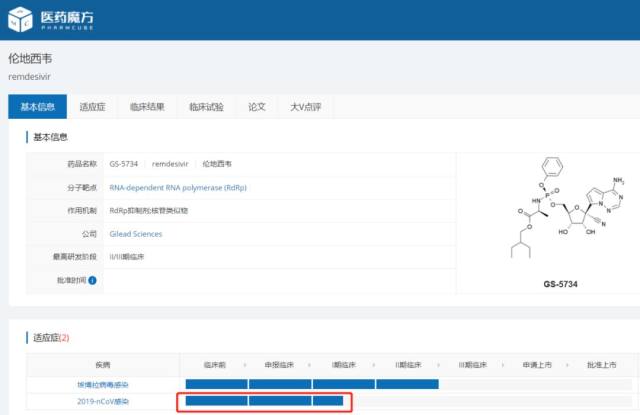Click the II期临床 column header
This screenshot has width=640, height=415.
point(408,365)
